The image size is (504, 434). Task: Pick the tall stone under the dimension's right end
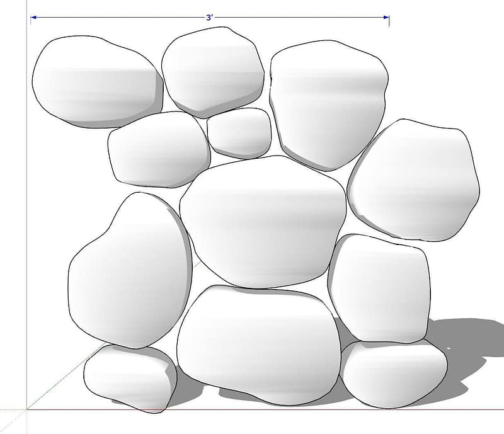(x=326, y=102)
